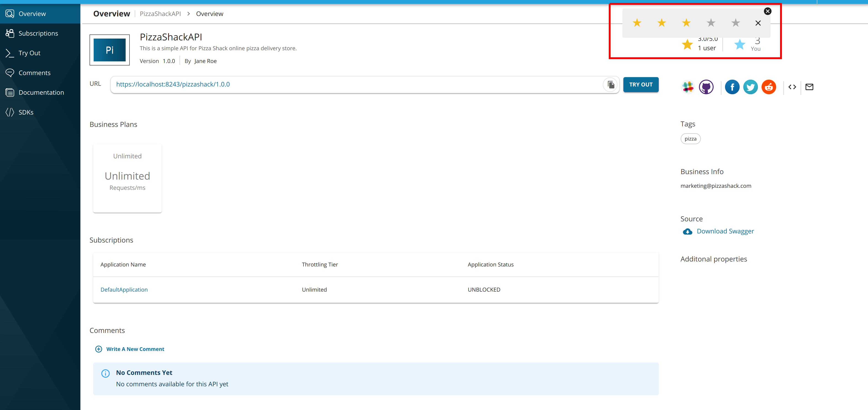Viewport: 868px width, 410px height.
Task: Open SDKs from the sidebar
Action: tap(25, 112)
